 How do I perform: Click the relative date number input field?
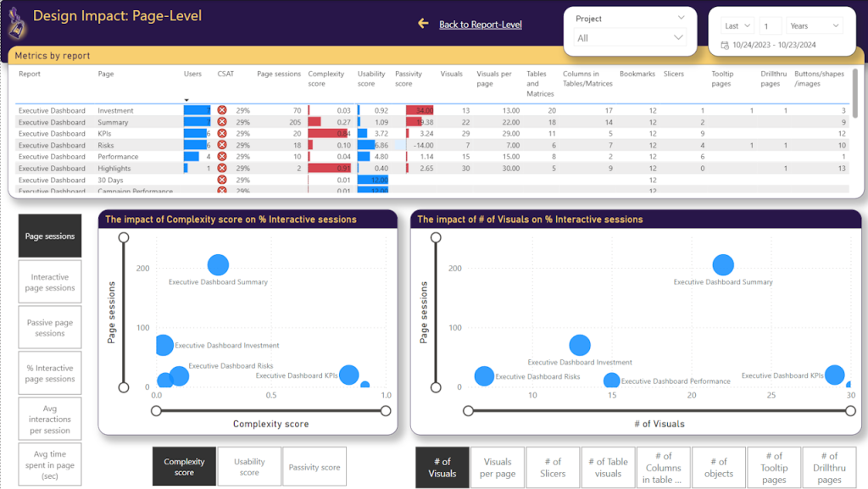(771, 26)
